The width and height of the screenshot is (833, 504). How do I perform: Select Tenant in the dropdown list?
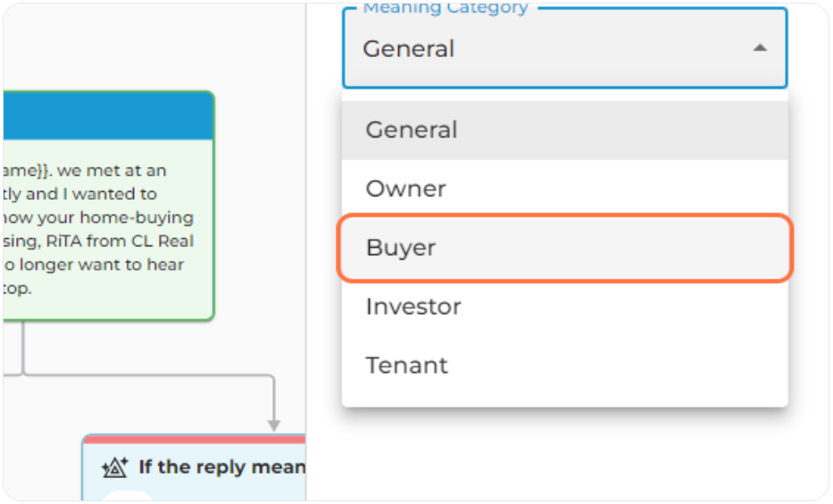coord(565,366)
